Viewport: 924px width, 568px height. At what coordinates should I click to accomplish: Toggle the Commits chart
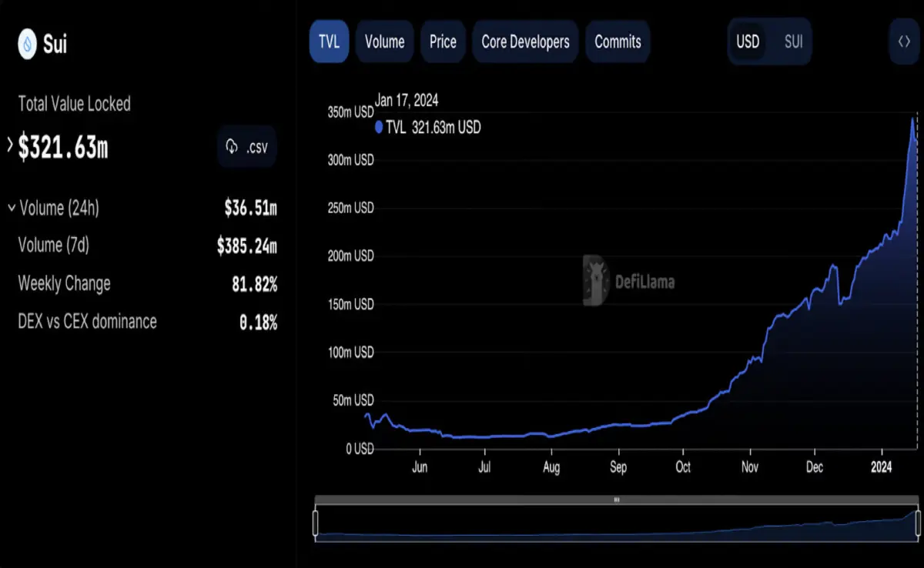[618, 42]
